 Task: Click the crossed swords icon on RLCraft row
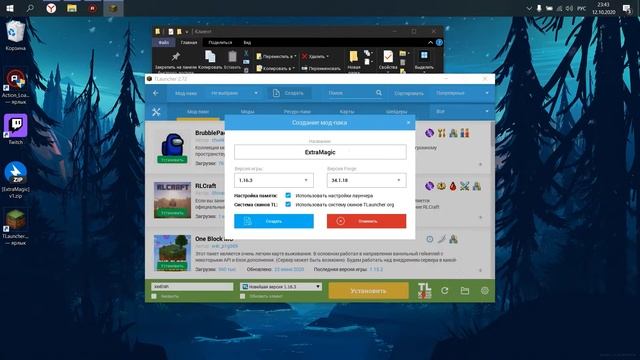tap(464, 186)
